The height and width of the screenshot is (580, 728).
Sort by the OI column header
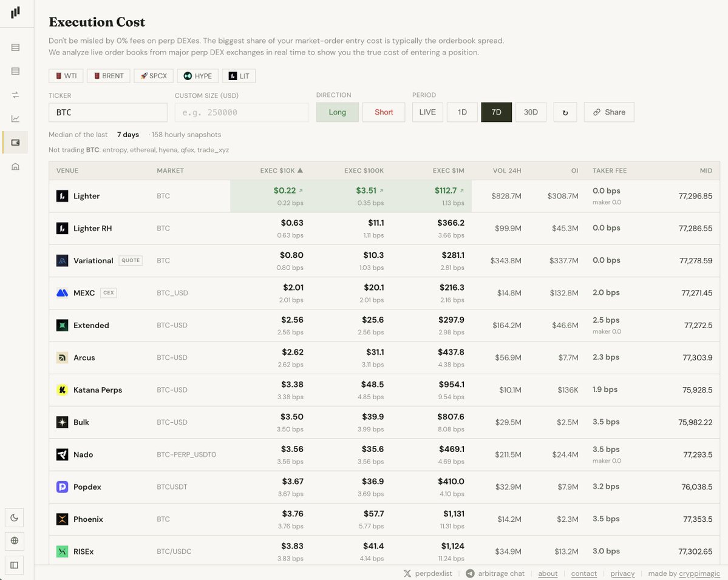(575, 170)
